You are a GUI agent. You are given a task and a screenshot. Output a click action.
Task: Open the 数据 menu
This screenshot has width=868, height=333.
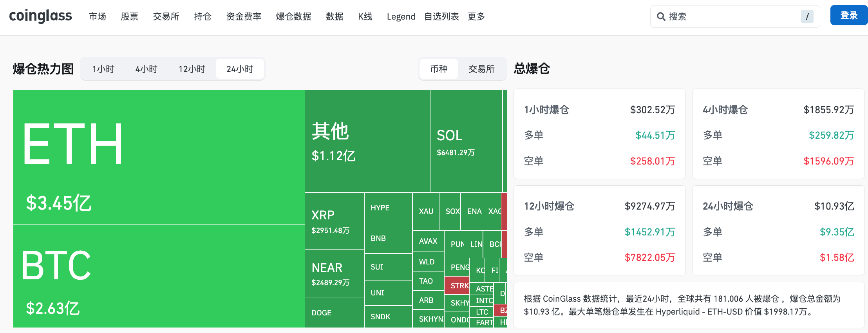tap(335, 16)
